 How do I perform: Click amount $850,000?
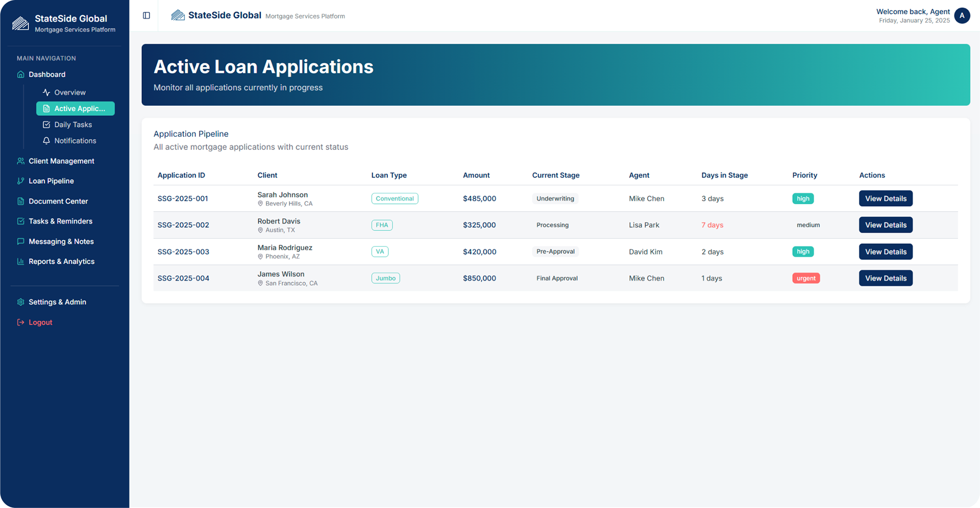click(x=479, y=278)
